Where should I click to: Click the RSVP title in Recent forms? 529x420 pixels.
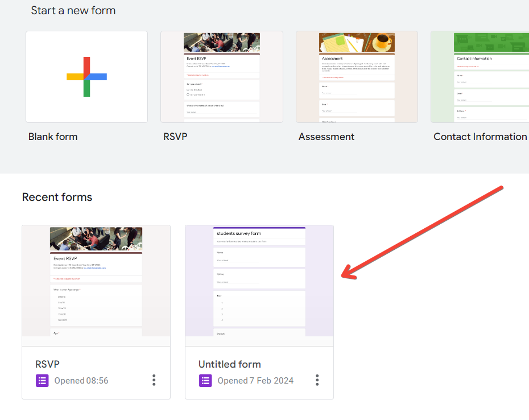point(47,364)
